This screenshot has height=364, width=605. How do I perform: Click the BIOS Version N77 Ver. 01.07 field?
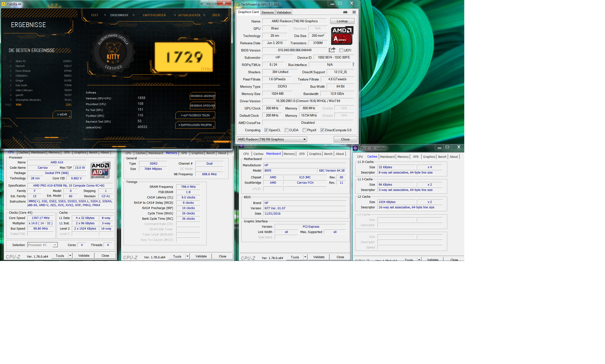point(305,208)
